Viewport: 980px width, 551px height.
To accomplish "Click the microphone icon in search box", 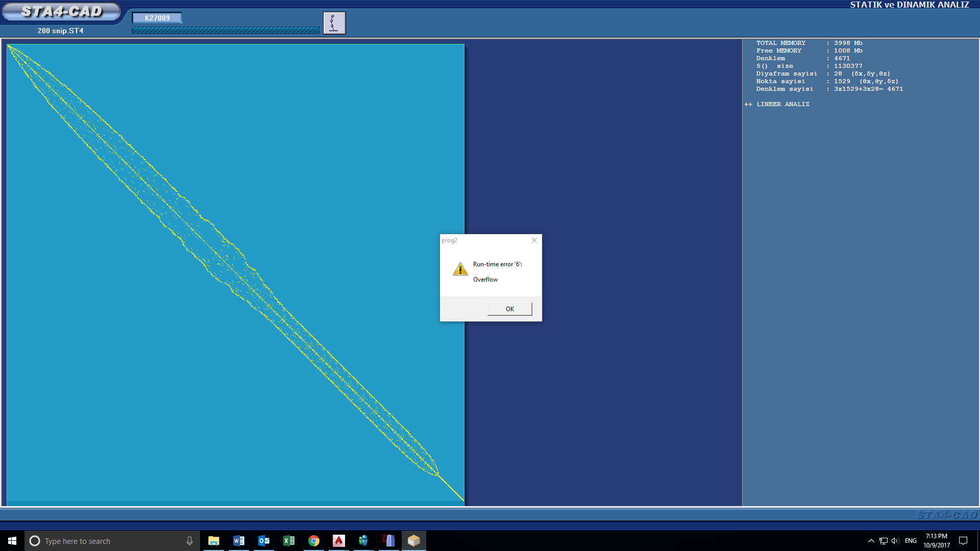I will click(x=189, y=541).
